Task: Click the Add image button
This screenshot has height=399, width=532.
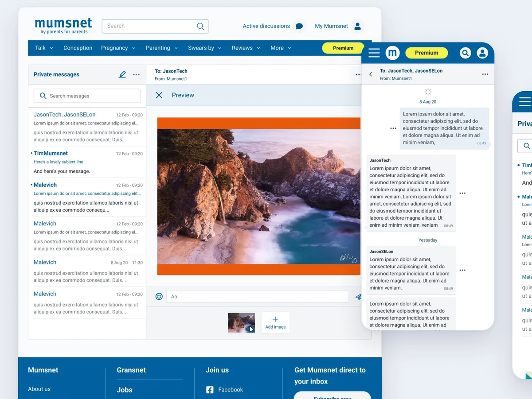Action: 275,322
